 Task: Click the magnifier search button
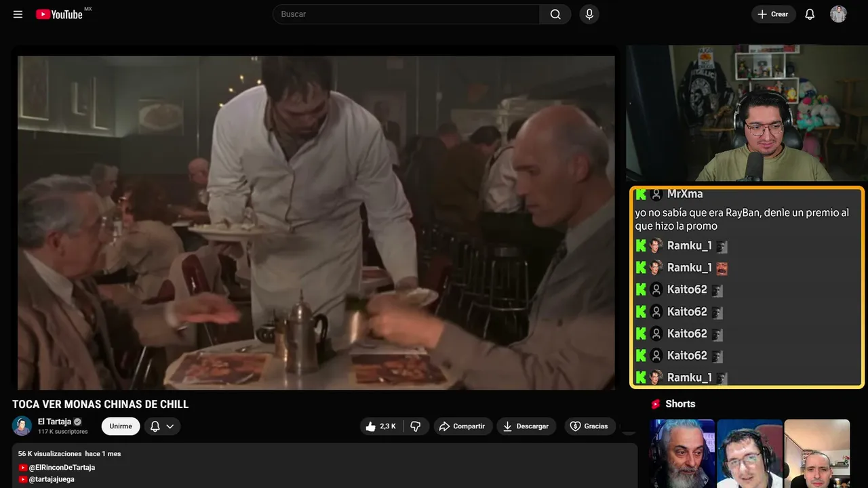point(555,14)
